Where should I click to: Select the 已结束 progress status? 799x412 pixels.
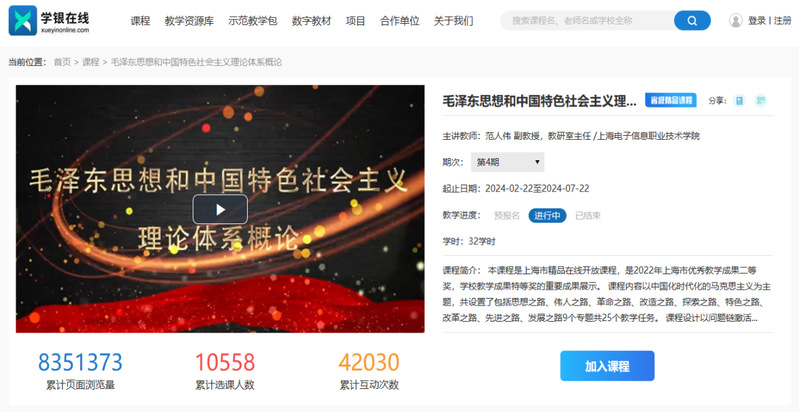(588, 215)
